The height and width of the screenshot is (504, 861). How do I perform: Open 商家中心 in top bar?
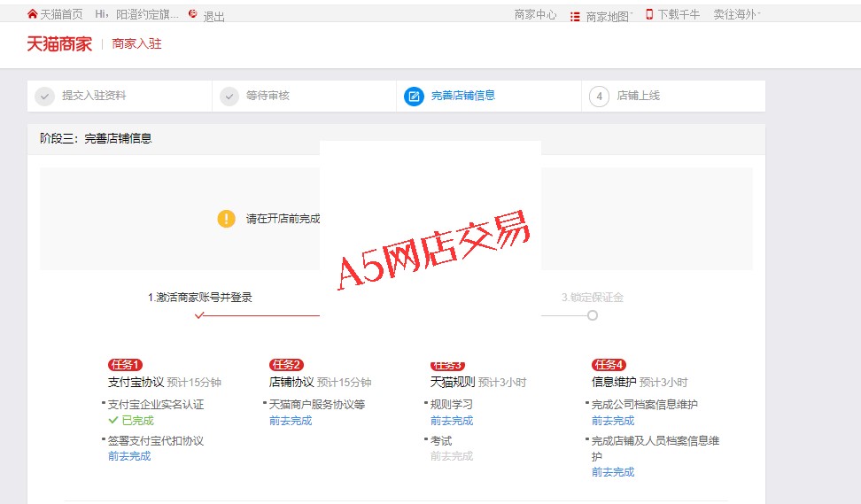click(535, 15)
